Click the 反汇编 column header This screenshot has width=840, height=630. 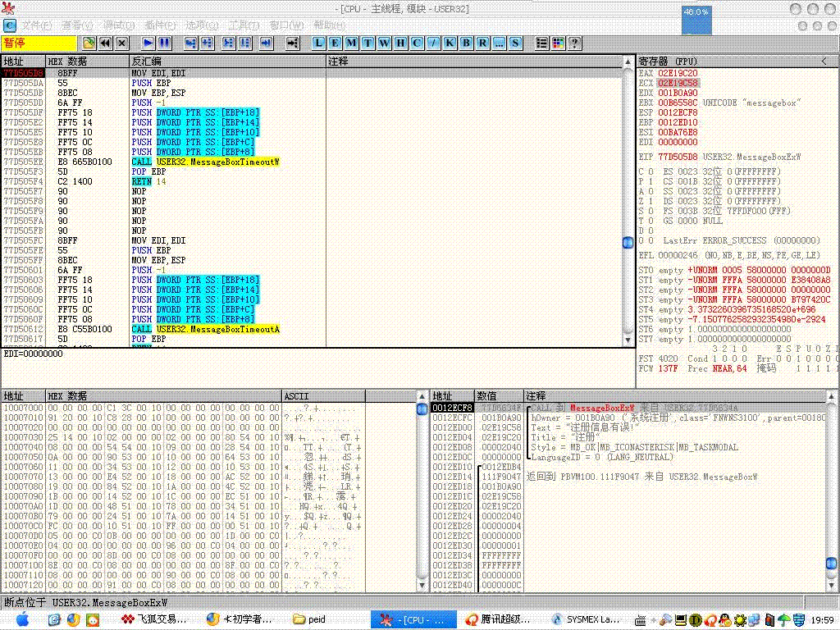click(146, 62)
